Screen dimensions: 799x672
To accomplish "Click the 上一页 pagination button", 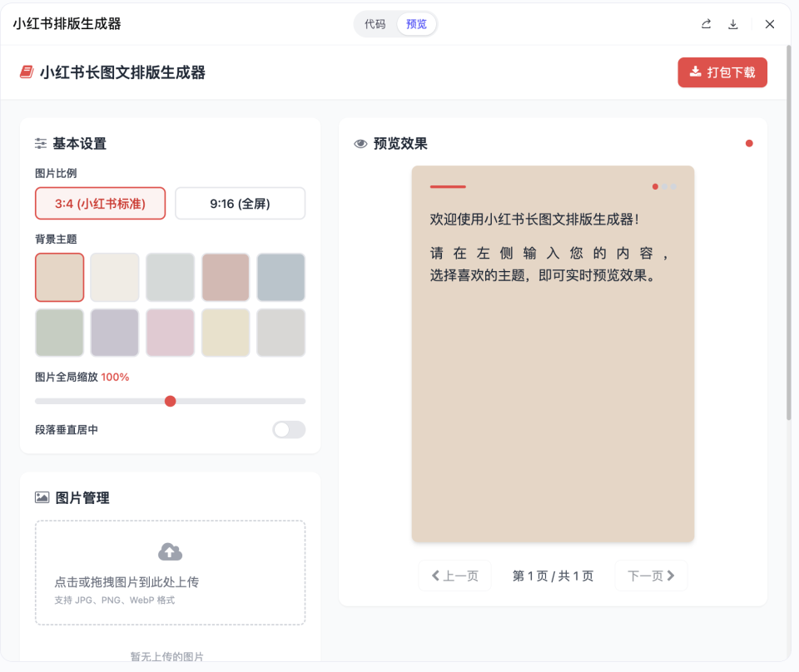I will point(454,575).
